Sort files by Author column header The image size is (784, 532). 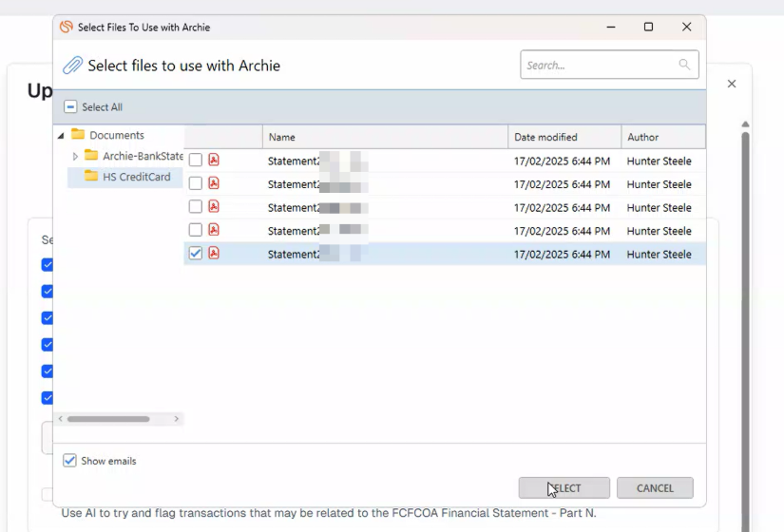tap(663, 137)
